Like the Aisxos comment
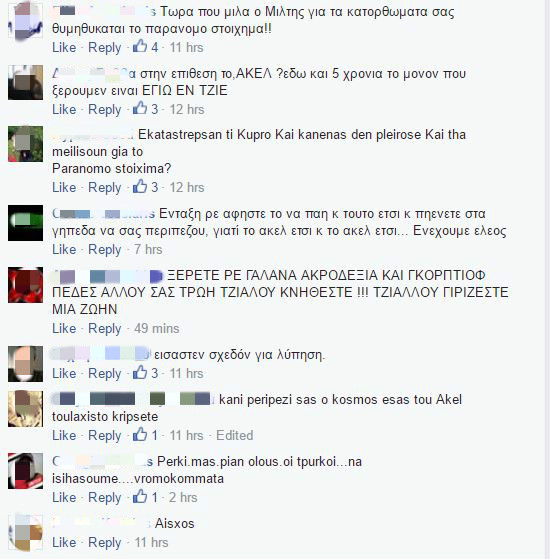 coord(64,543)
